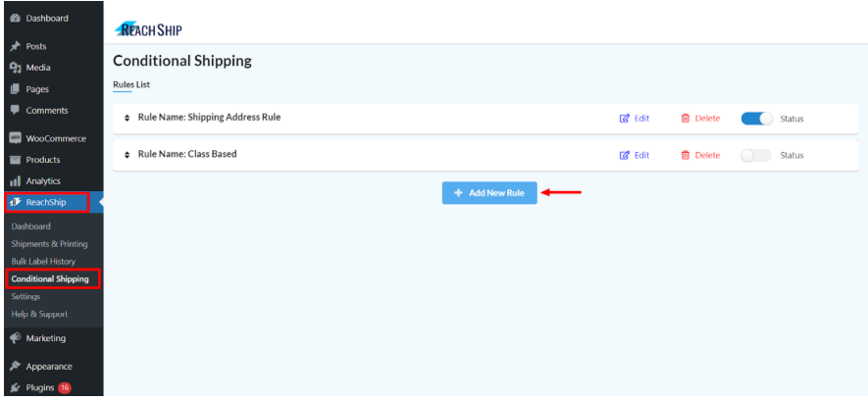Screen dimensions: 868x400
Task: Open ReachShip Dashboard submenu item
Action: coord(31,226)
